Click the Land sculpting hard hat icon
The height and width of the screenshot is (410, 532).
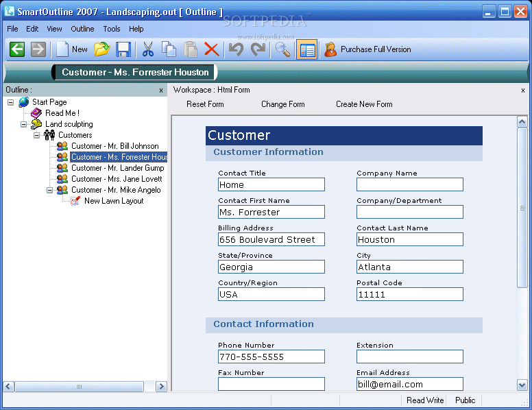click(36, 124)
